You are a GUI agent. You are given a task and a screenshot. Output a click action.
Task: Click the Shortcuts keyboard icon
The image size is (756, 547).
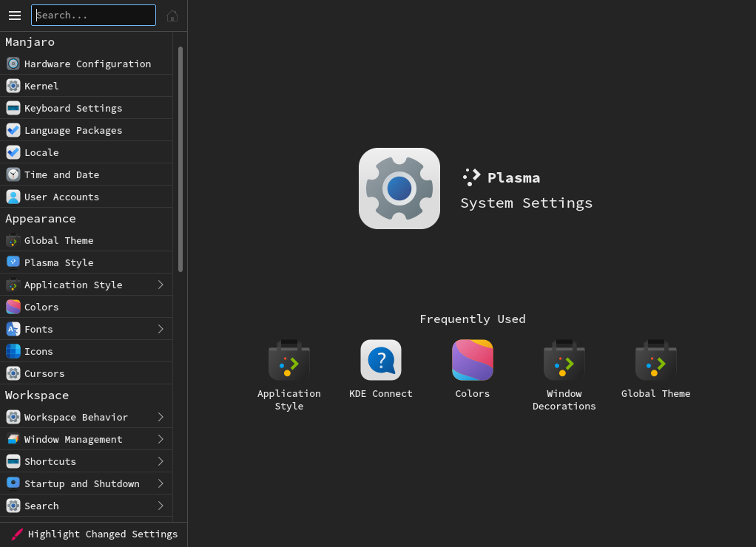coord(13,461)
